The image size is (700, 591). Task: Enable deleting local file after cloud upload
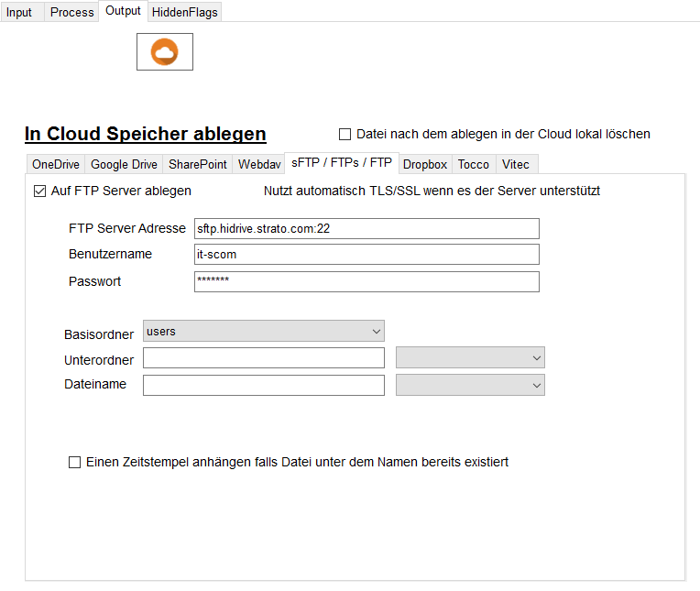pos(345,135)
